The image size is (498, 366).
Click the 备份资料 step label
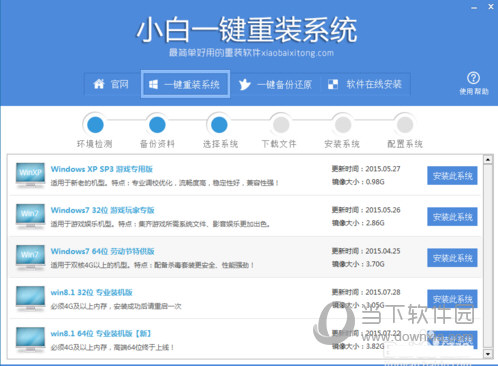point(157,144)
